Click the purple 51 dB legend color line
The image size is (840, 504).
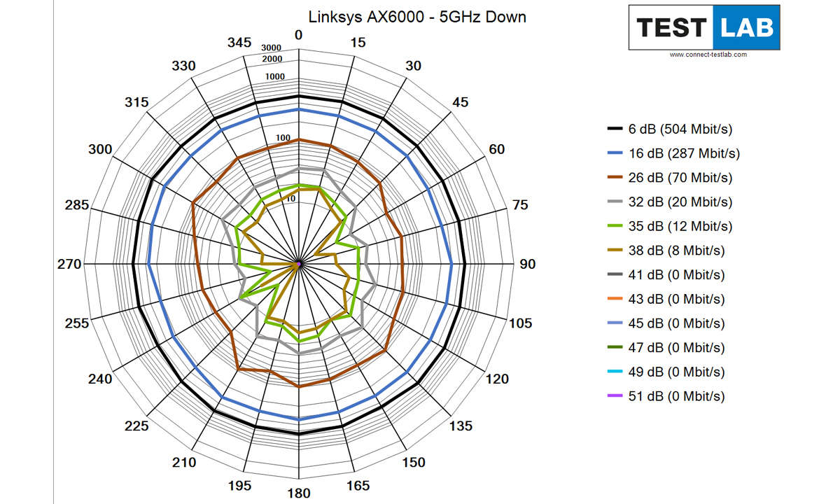[615, 396]
